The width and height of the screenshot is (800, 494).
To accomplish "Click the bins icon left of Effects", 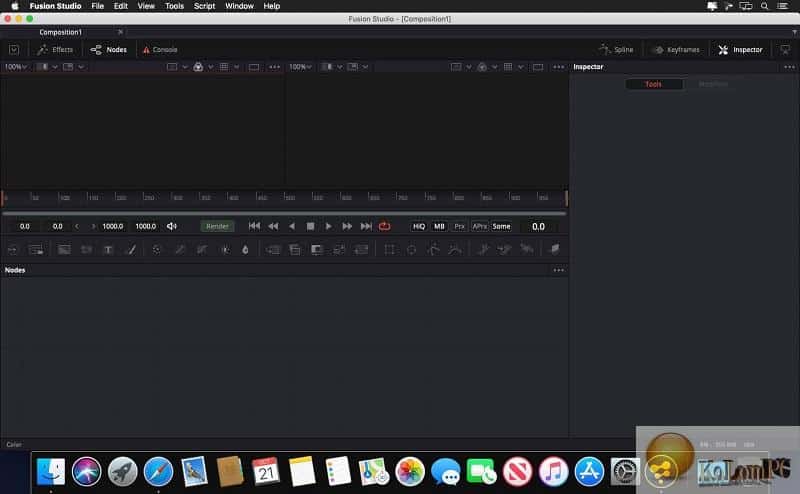I will [x=14, y=50].
